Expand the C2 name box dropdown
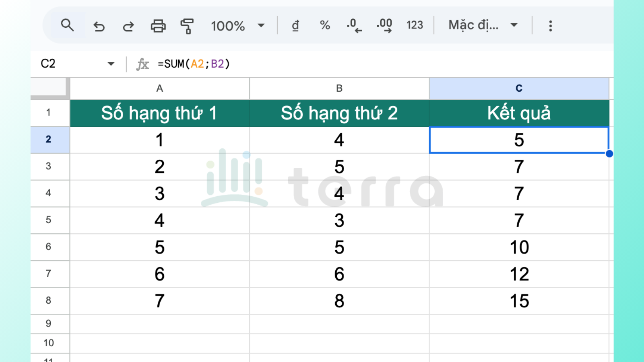The height and width of the screenshot is (362, 644). tap(111, 64)
